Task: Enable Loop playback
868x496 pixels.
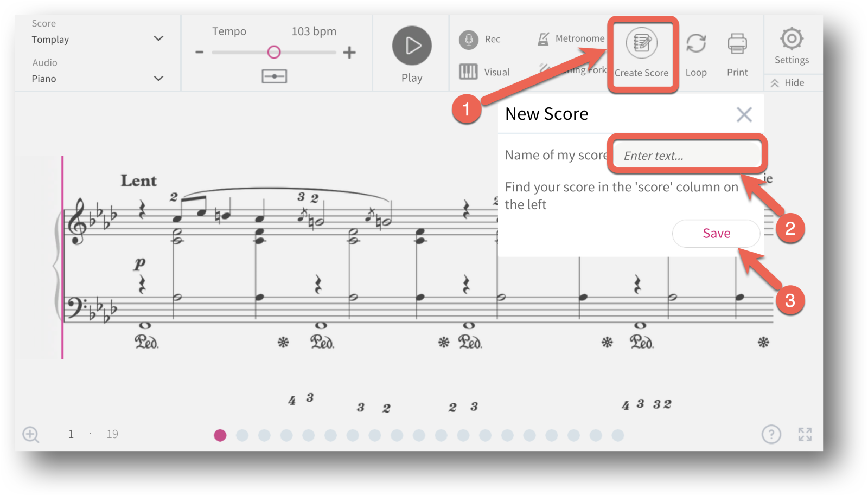Action: (x=696, y=43)
